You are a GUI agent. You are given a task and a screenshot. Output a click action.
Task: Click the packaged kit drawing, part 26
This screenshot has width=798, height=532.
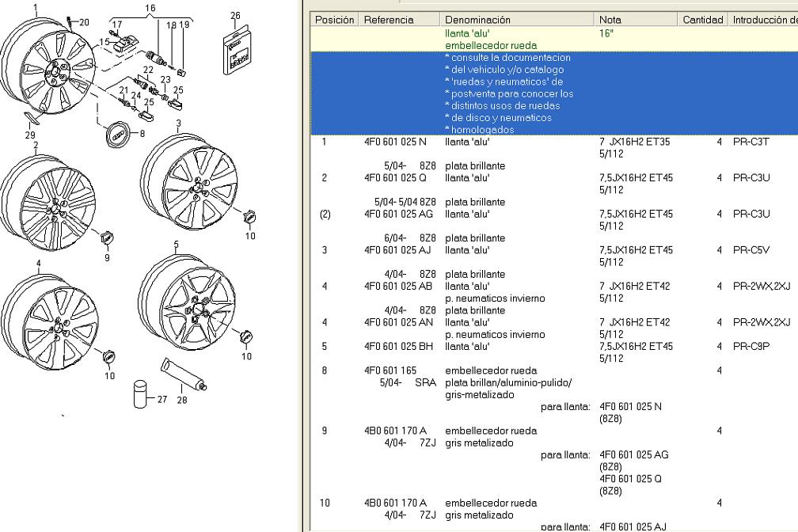(x=237, y=50)
